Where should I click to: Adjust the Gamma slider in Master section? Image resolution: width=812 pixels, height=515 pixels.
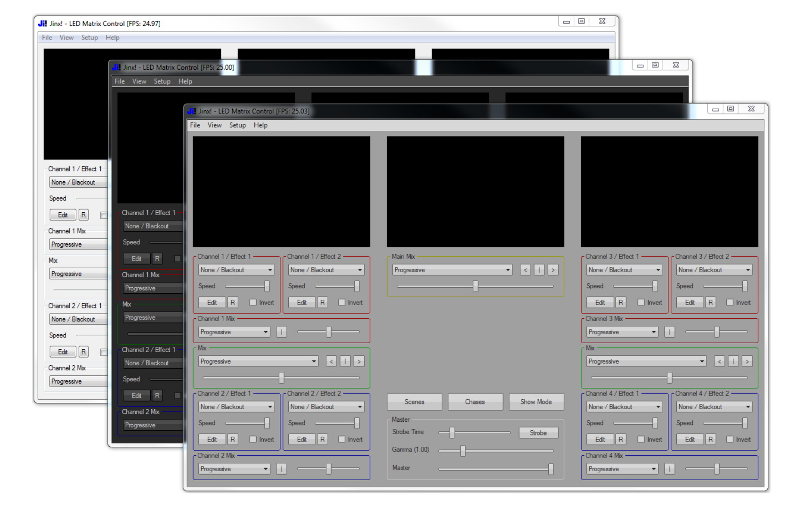pos(462,451)
